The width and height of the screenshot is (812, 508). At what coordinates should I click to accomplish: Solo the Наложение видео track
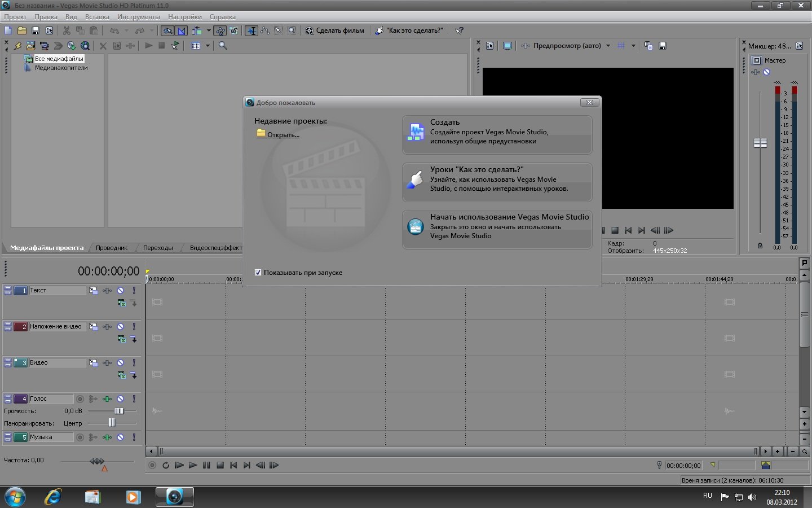coord(134,327)
